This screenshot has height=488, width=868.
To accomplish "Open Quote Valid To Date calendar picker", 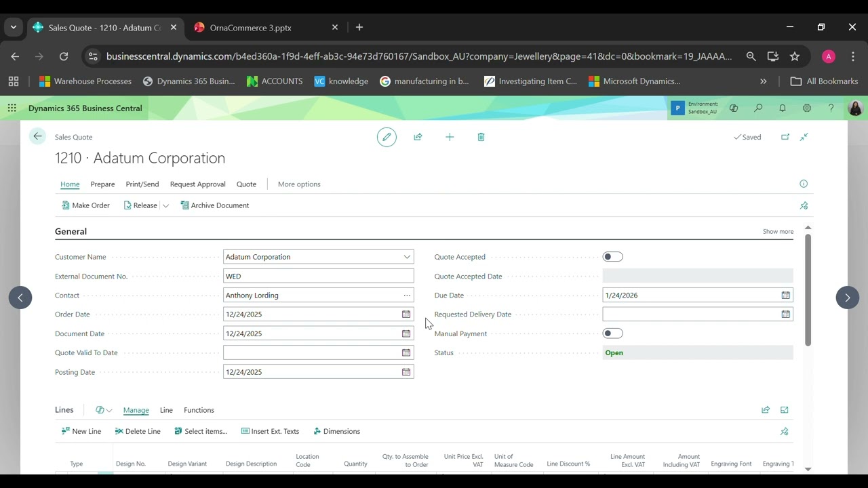I will (x=406, y=352).
